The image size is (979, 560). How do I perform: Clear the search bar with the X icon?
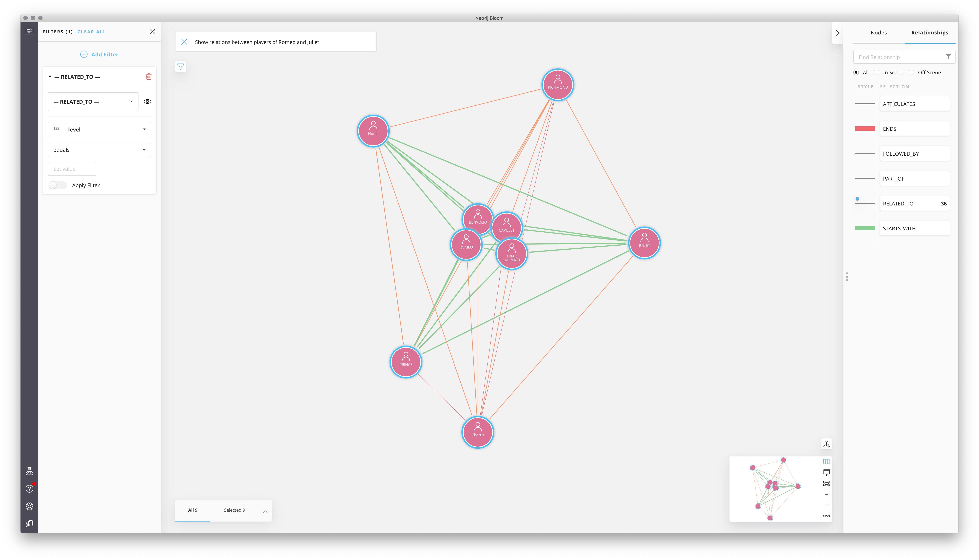(x=184, y=42)
